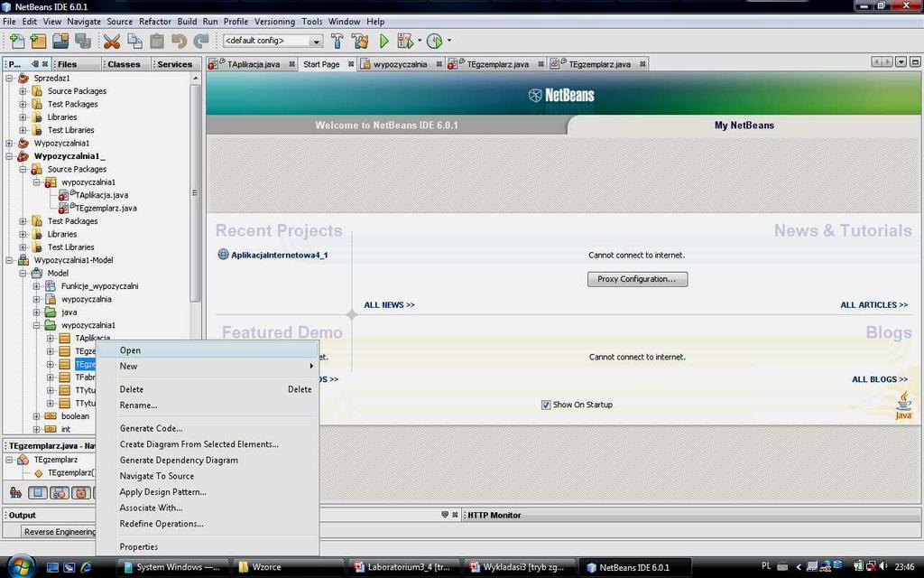Expand the Funkcje_wypozyczalni node
Viewport: 924px width, 578px height.
pos(36,286)
